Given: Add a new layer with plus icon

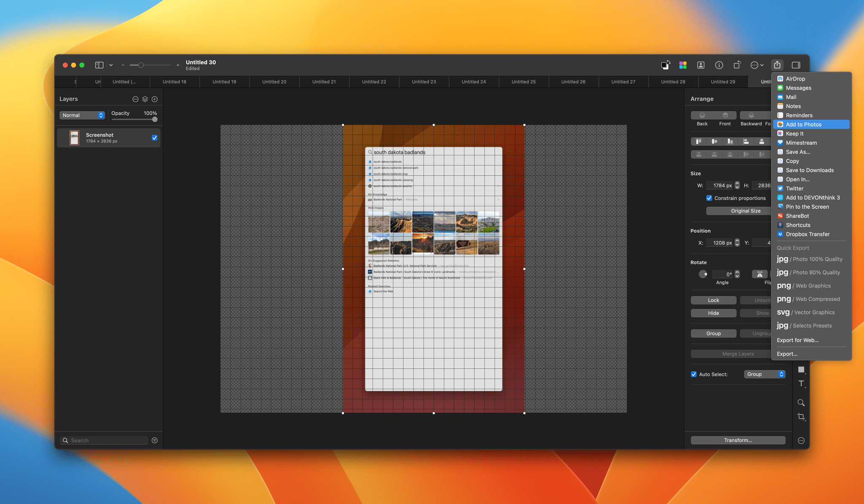Looking at the screenshot, I should click(155, 99).
